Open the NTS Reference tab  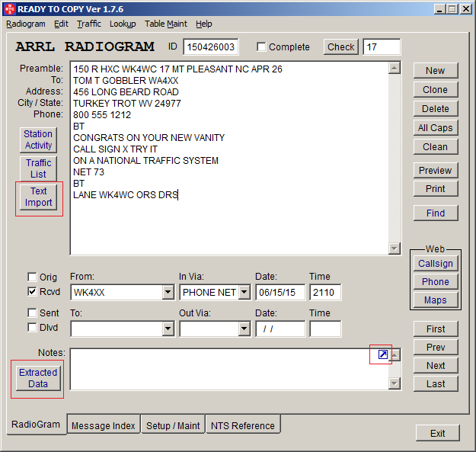243,425
